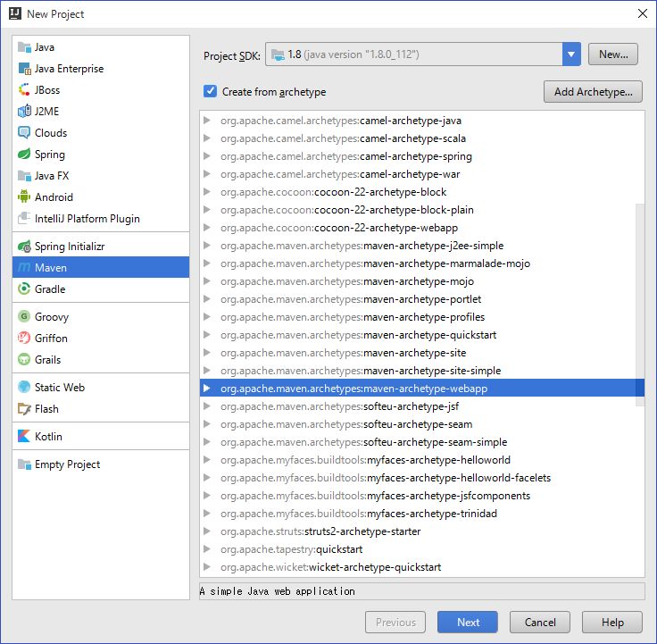
Task: Select maven-archetype-j2ee-simple archetype
Action: (422, 246)
